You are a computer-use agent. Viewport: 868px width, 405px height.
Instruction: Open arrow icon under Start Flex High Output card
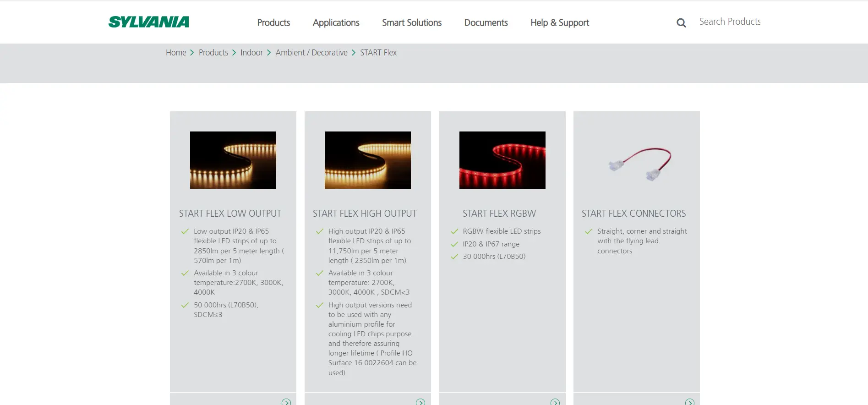[x=420, y=402]
